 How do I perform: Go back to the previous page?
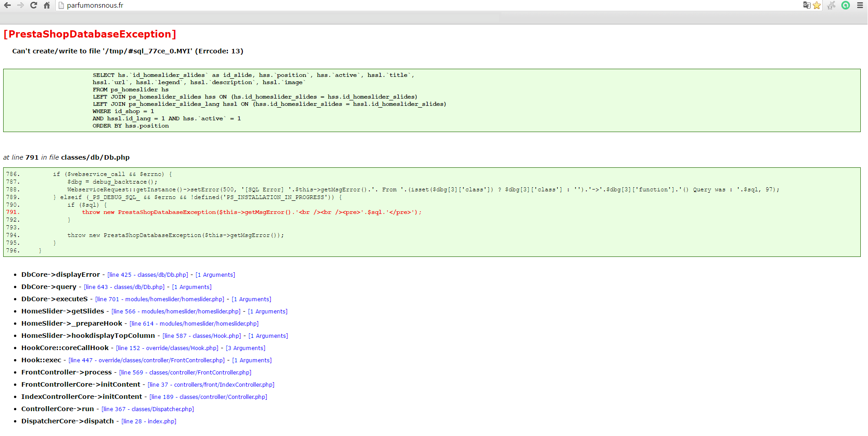point(7,5)
